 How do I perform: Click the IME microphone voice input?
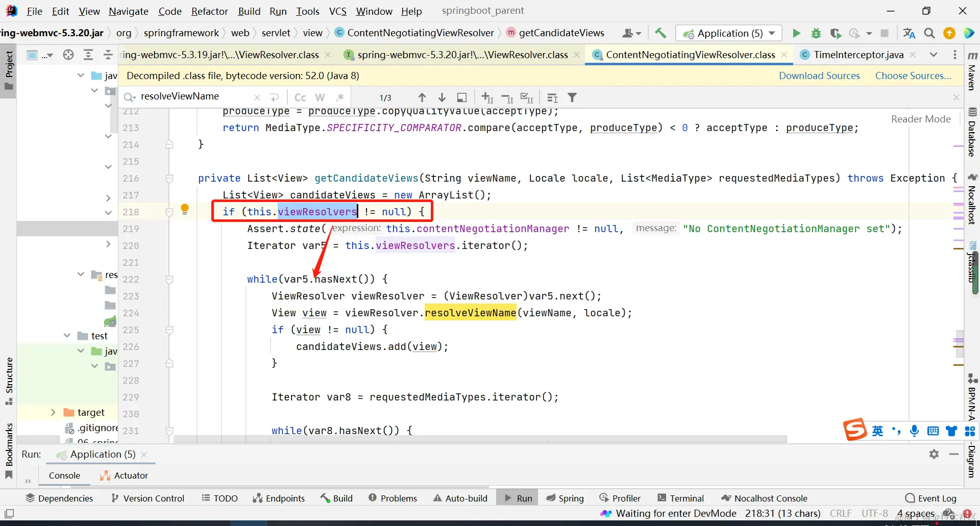(x=914, y=431)
